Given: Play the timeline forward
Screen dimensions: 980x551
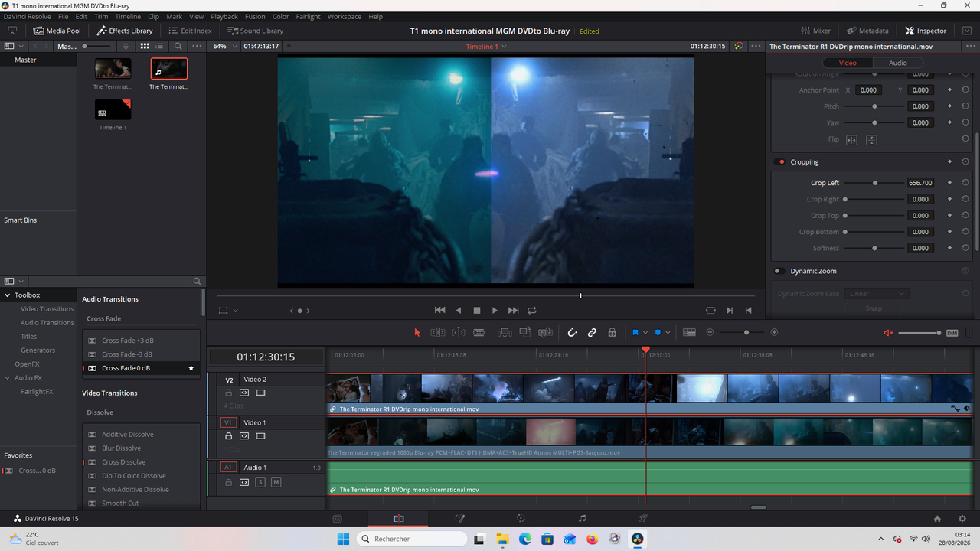Looking at the screenshot, I should (495, 311).
